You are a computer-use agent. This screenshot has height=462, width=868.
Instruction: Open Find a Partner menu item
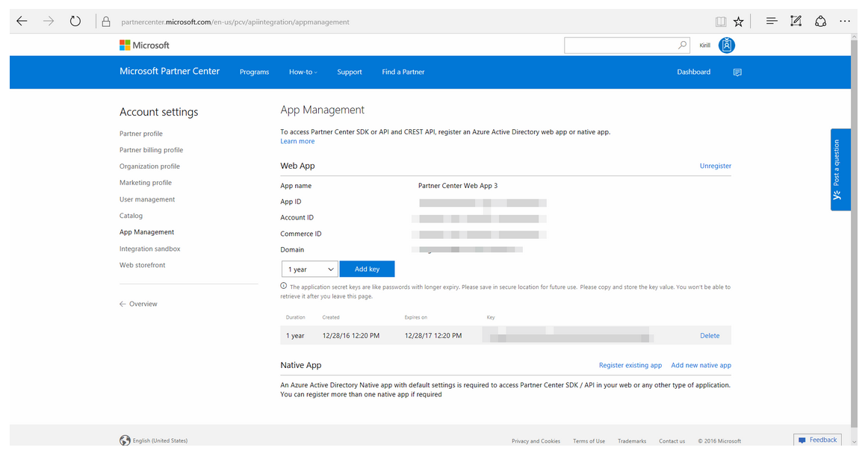coord(403,72)
